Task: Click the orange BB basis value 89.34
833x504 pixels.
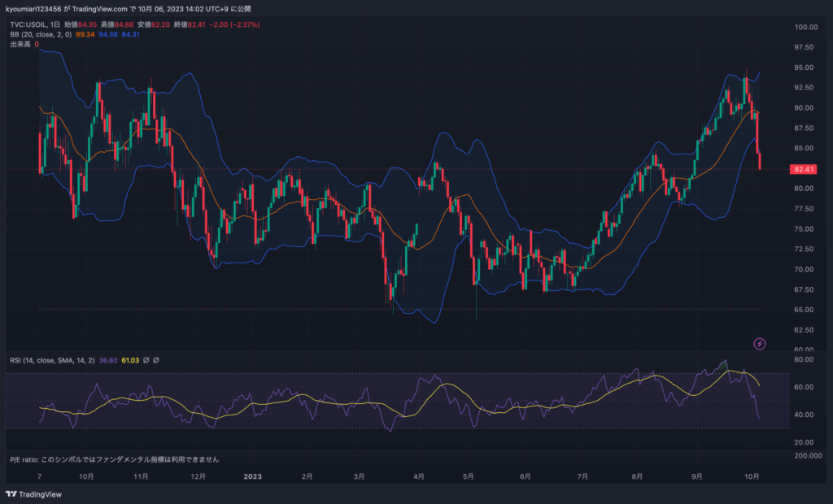Action: [x=85, y=34]
